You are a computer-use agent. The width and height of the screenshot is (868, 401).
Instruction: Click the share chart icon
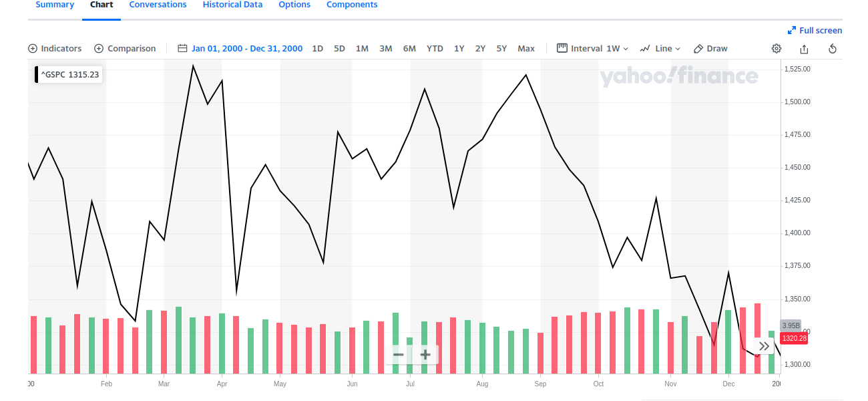point(804,49)
